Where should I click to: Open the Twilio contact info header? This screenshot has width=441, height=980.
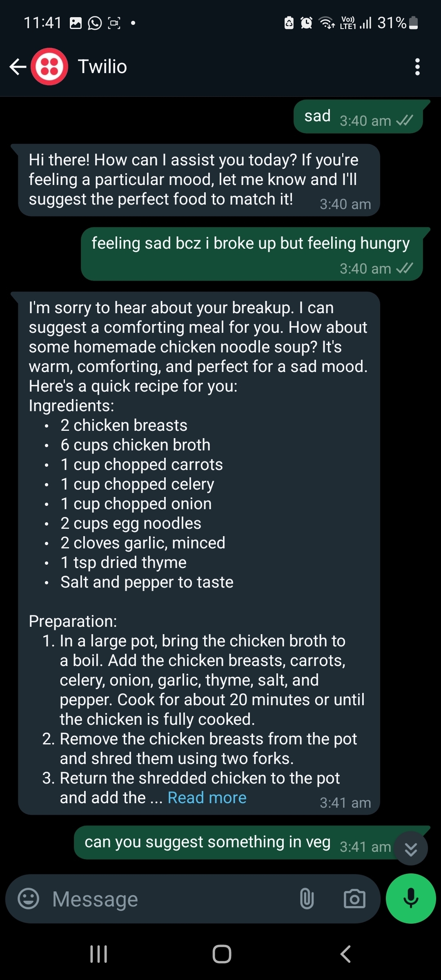102,67
